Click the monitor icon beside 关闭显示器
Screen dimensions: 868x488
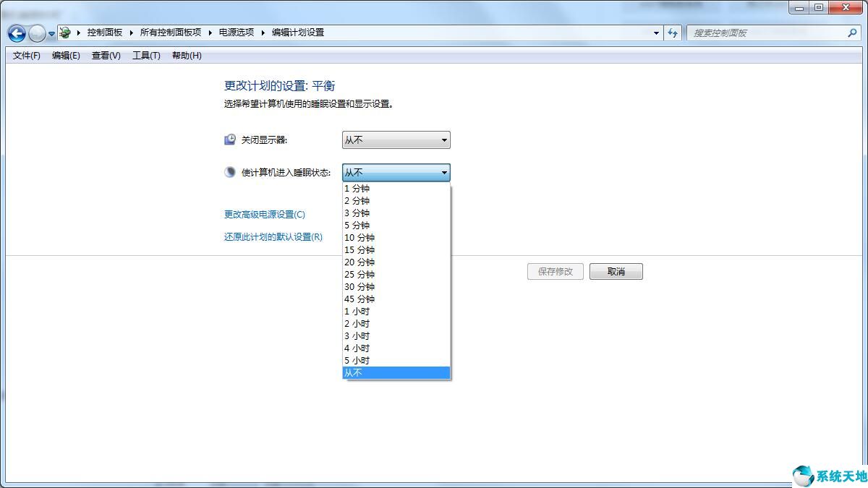230,140
